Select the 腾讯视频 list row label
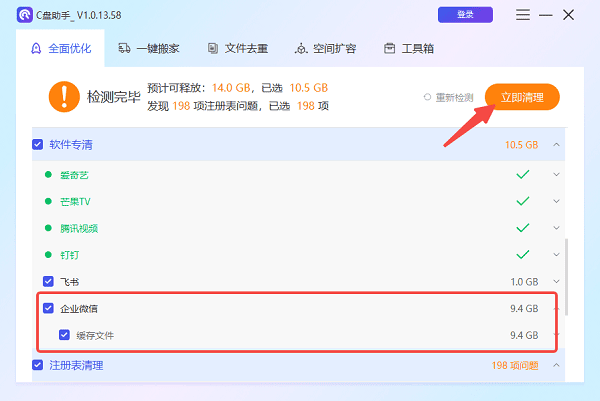Screen dimensions: 600x401 79,228
